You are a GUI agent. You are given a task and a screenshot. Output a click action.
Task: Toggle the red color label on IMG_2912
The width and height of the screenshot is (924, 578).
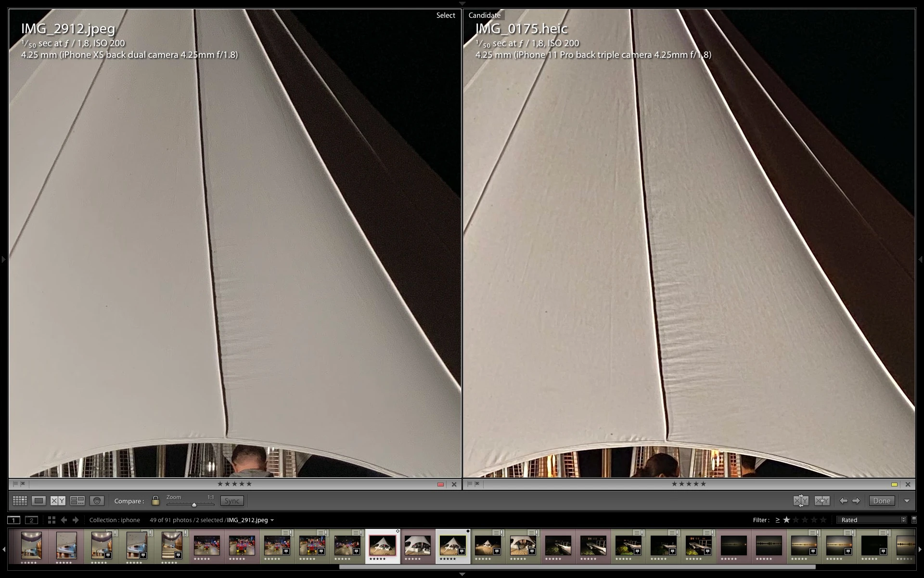tap(440, 484)
